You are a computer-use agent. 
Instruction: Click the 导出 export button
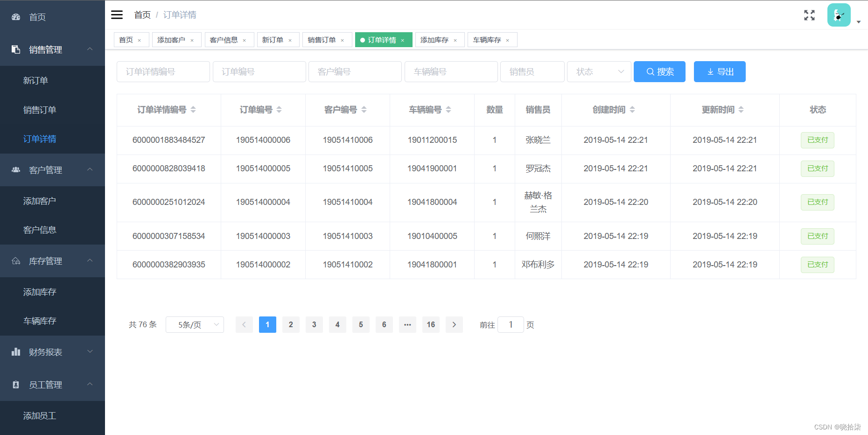(719, 71)
